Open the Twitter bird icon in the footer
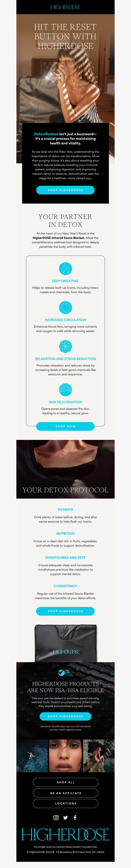Screen dimensions: 131x868 [65, 817]
